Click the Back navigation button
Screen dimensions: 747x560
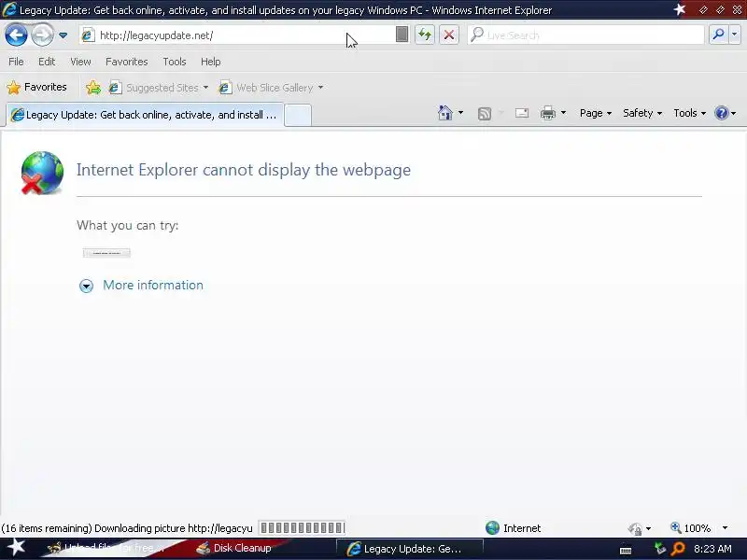click(x=16, y=35)
